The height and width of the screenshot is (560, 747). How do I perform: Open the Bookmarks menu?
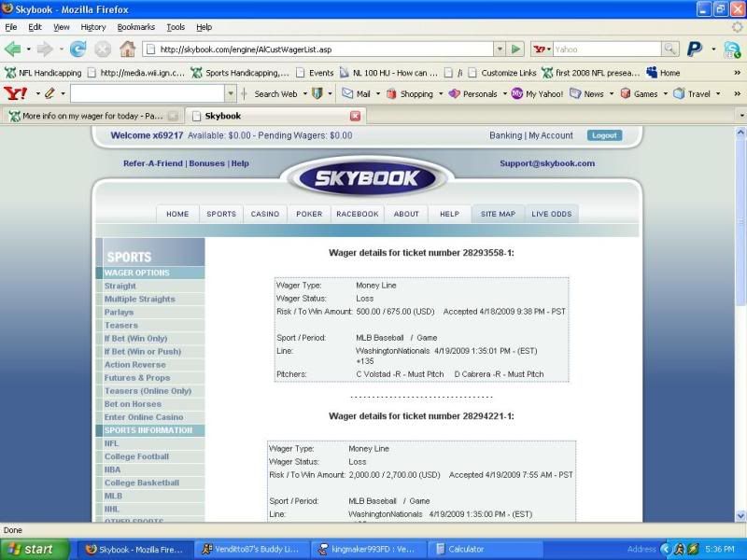coord(135,27)
